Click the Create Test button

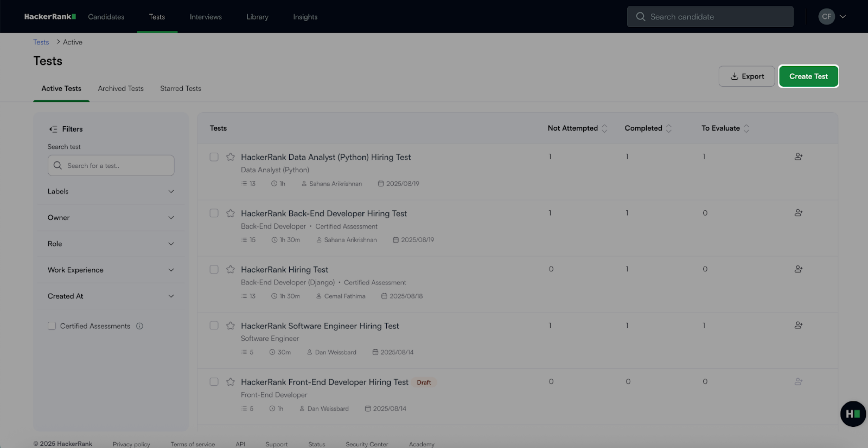tap(808, 76)
